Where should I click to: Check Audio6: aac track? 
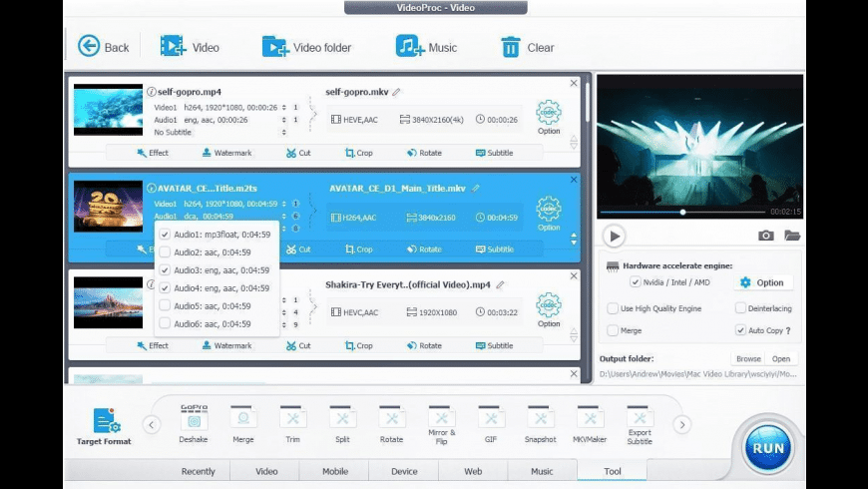click(165, 323)
